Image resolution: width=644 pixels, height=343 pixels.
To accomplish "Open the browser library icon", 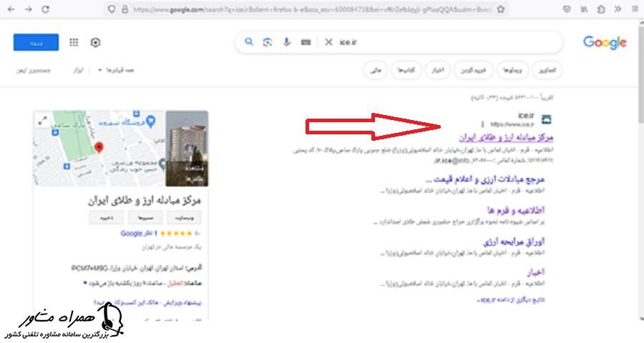I will pos(584,9).
